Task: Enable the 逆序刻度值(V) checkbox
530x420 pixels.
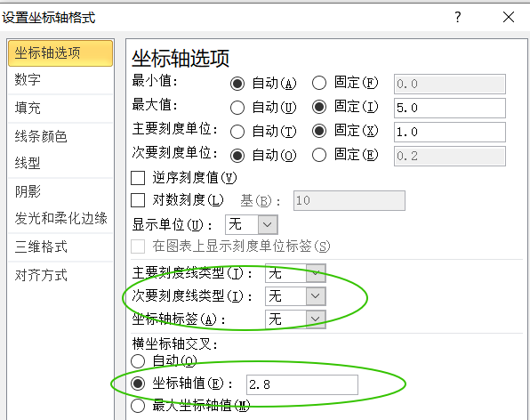Action: 138,178
